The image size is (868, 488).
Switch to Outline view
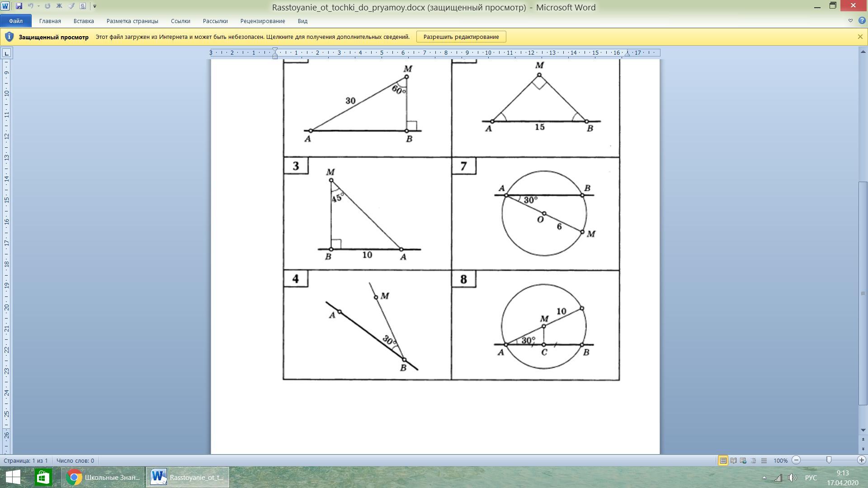[754, 460]
